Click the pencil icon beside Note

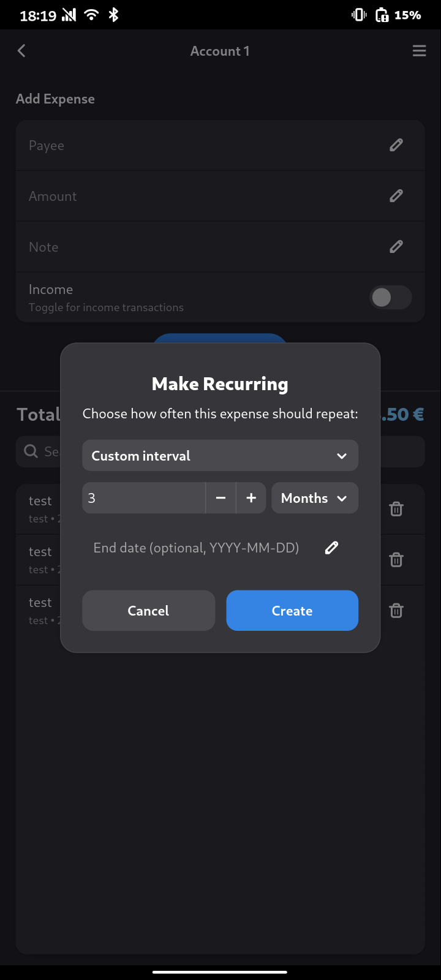[396, 247]
